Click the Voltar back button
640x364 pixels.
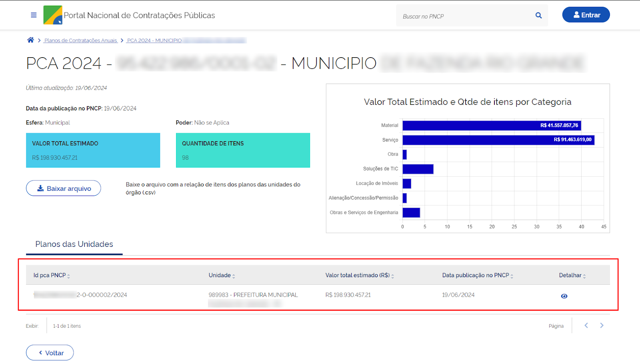pos(50,353)
